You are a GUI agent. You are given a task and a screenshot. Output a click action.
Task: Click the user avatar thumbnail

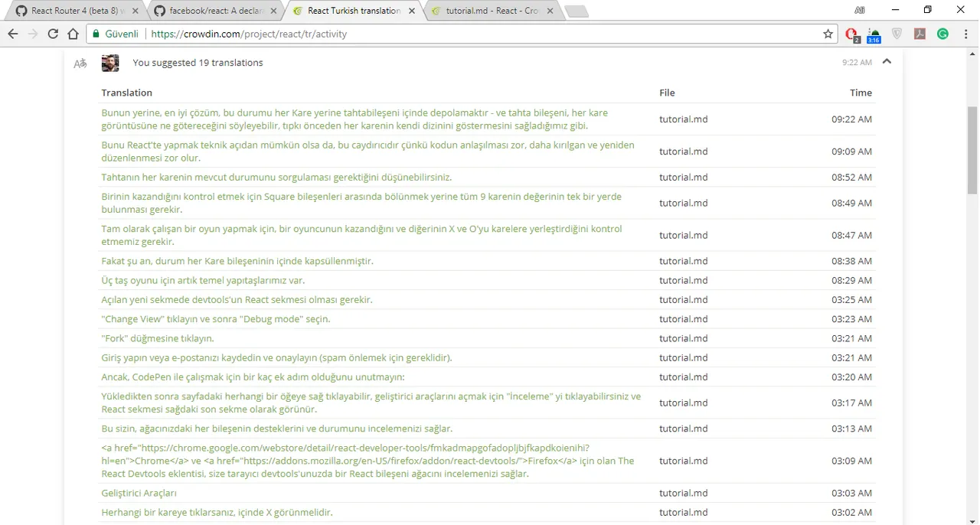click(x=110, y=64)
